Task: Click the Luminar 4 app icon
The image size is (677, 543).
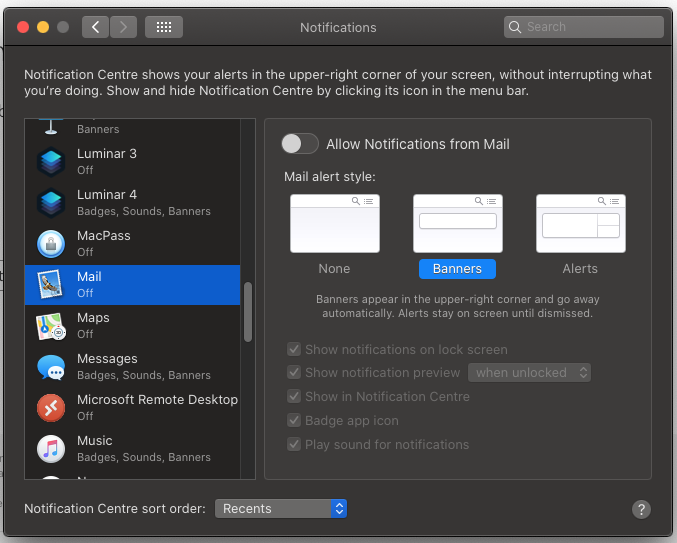Action: (51, 203)
